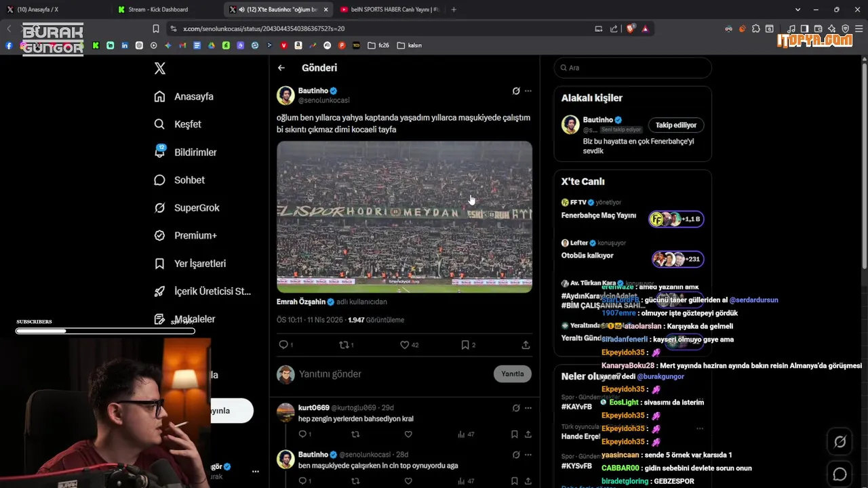Open account menu dots at sidebar bottom

coord(256,471)
